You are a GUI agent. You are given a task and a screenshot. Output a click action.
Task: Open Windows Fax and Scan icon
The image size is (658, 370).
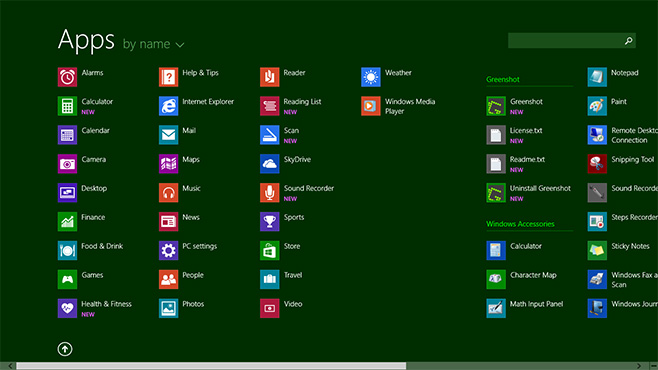(x=597, y=280)
